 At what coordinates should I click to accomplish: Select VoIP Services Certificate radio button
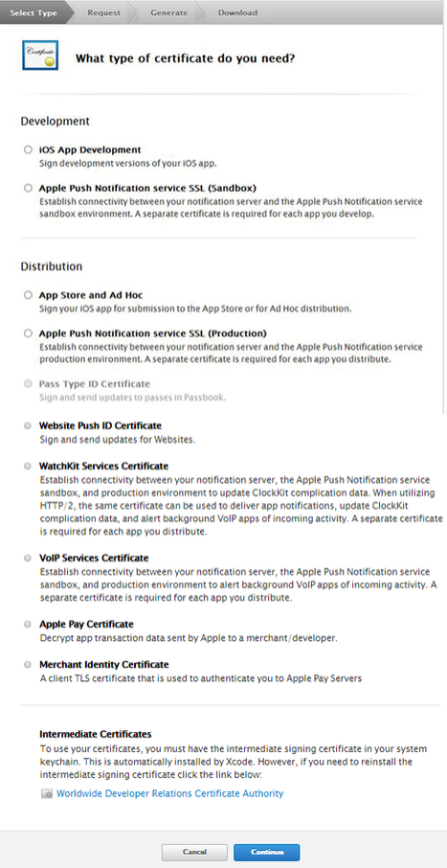click(28, 559)
